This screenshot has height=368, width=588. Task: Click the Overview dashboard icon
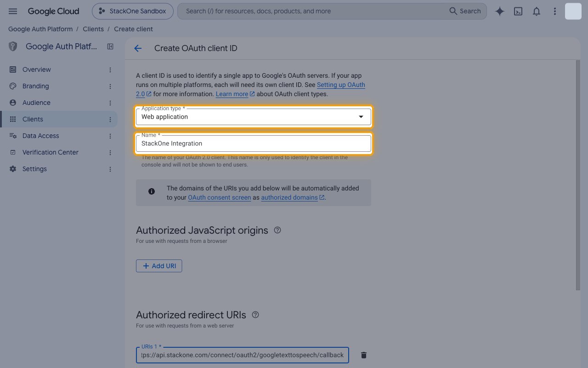click(x=13, y=69)
